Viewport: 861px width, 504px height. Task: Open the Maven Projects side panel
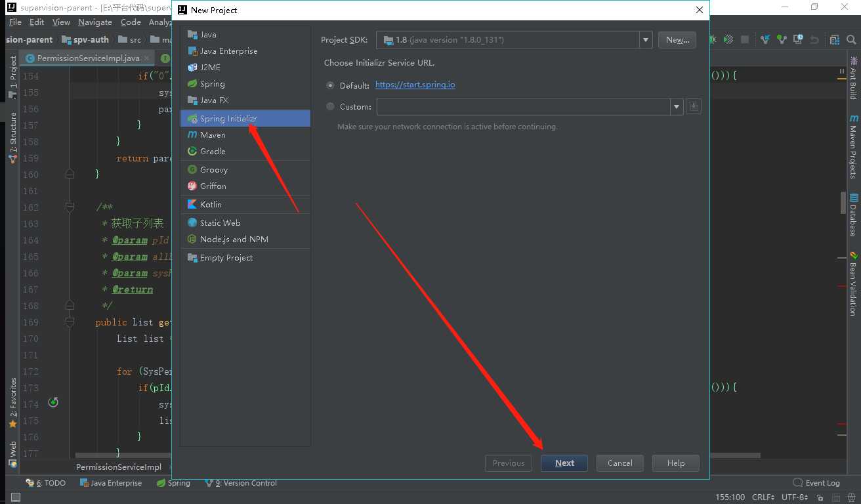coord(853,146)
